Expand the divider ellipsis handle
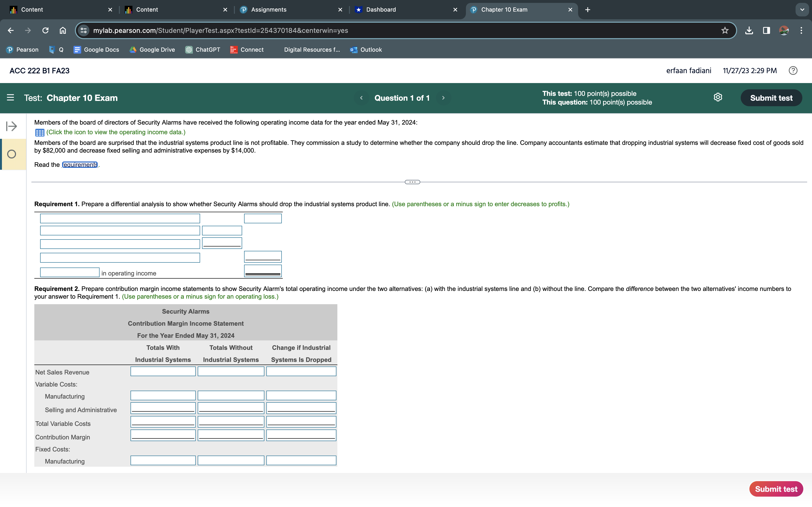812x507 pixels. click(x=412, y=182)
